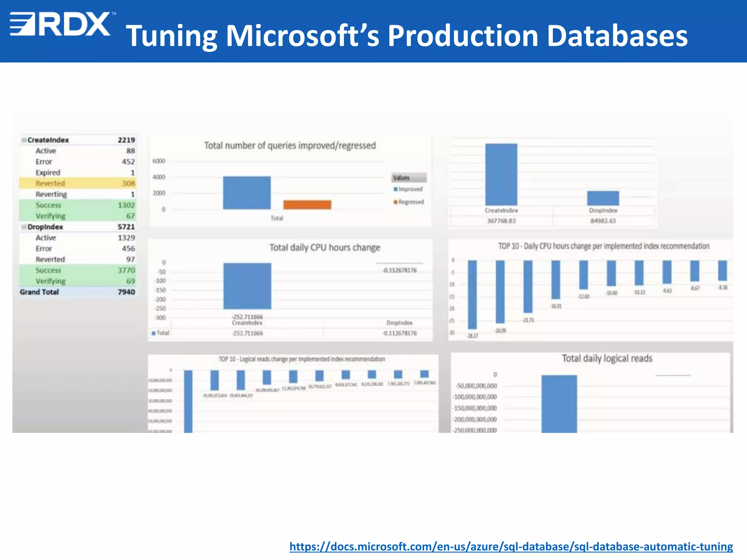Click the orange Regressed queries bar

coord(307,205)
